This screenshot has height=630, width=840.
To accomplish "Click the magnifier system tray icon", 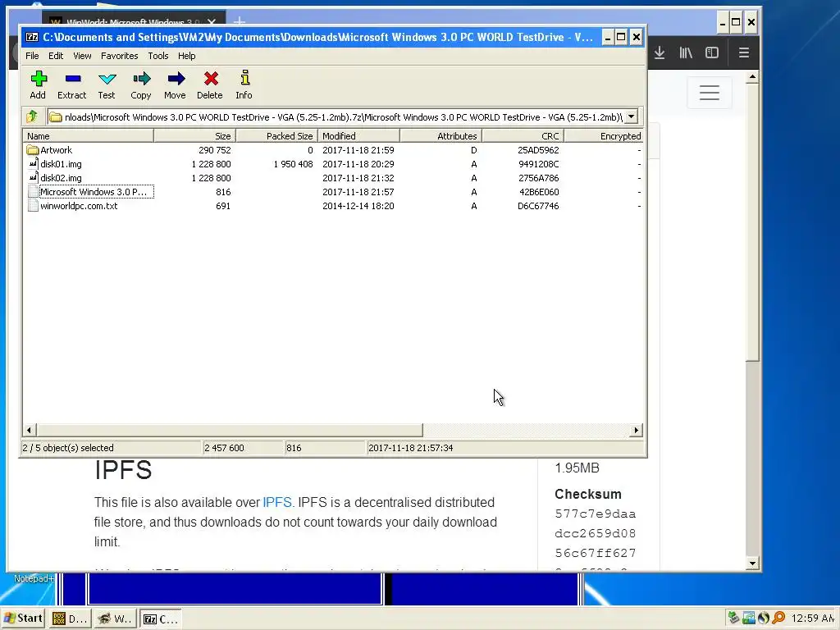I will 778,619.
